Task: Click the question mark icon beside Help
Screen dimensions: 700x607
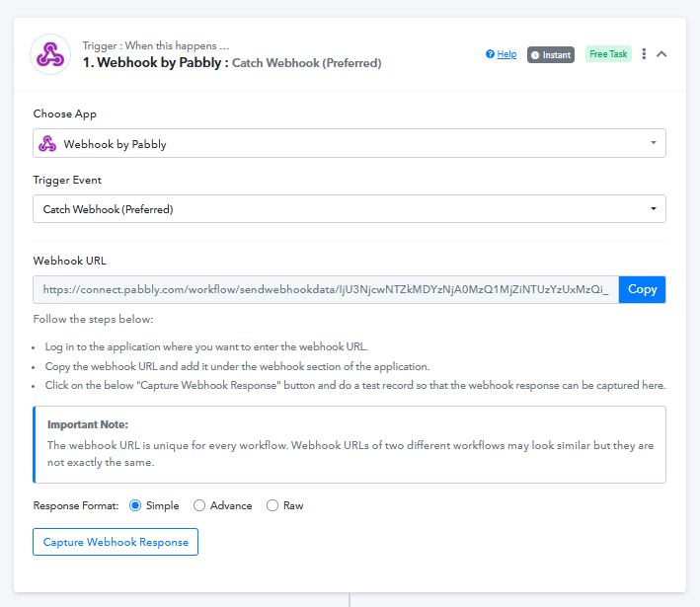Action: 490,54
